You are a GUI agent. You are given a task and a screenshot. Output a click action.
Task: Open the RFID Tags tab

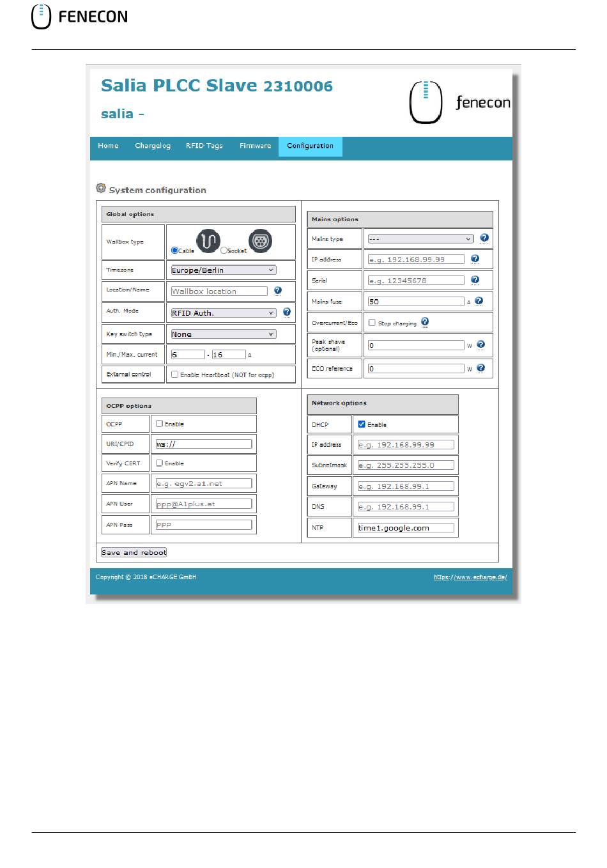click(x=204, y=146)
